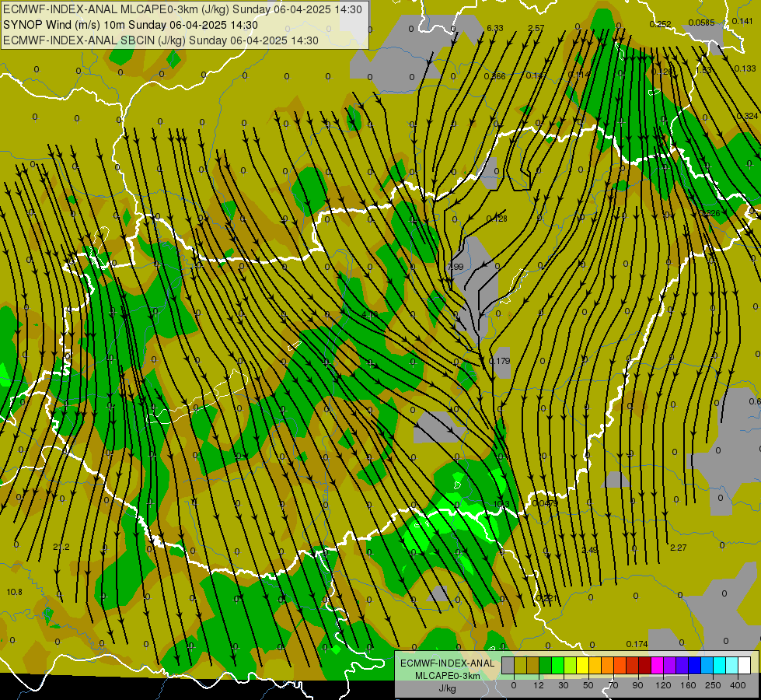Click the 2.27 value on the map
Screen dimensions: 761x700
[x=678, y=548]
